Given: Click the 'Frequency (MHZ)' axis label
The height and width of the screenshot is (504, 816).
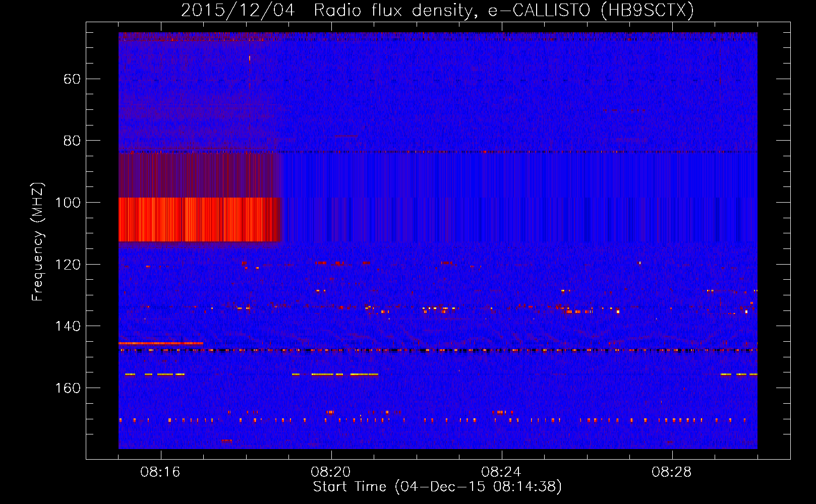Looking at the screenshot, I should 38,242.
